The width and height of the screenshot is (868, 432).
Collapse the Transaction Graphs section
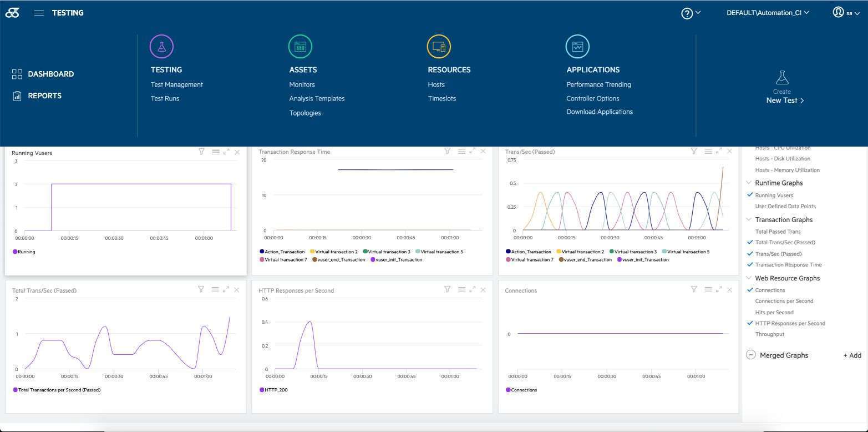(x=749, y=220)
